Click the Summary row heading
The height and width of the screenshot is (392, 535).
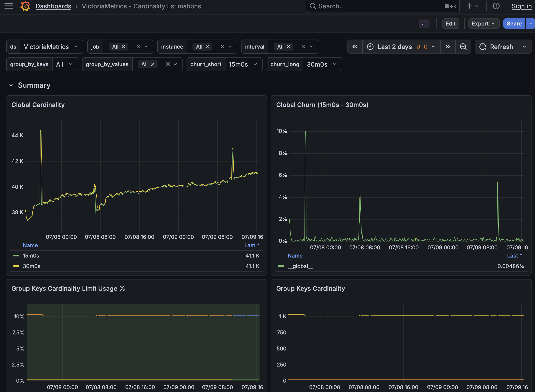point(34,85)
